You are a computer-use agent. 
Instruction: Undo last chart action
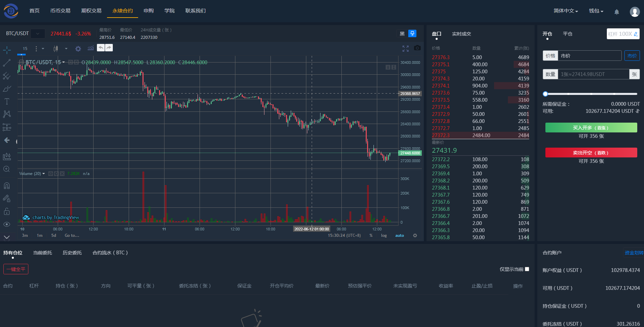[101, 48]
